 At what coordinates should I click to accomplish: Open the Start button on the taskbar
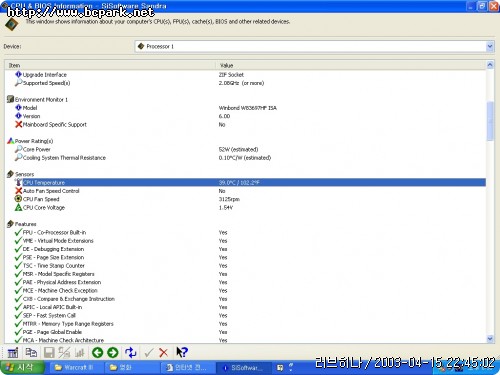(x=22, y=367)
